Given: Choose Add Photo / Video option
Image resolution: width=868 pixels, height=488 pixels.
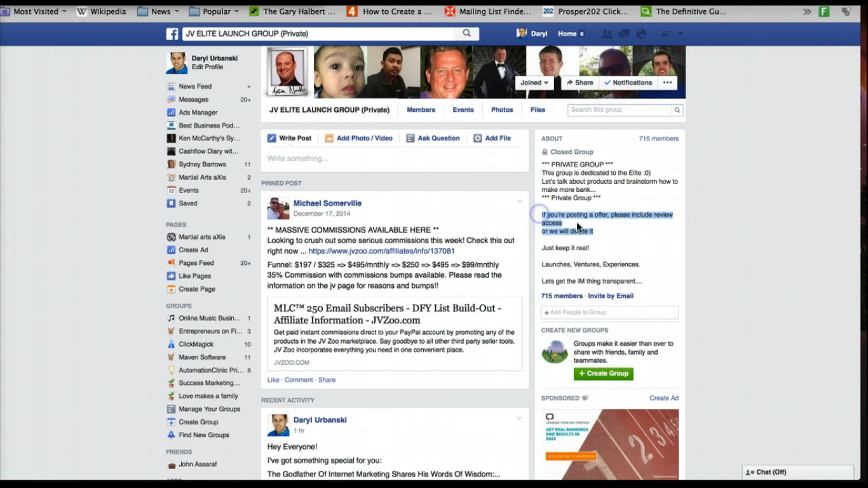Looking at the screenshot, I should (x=358, y=138).
